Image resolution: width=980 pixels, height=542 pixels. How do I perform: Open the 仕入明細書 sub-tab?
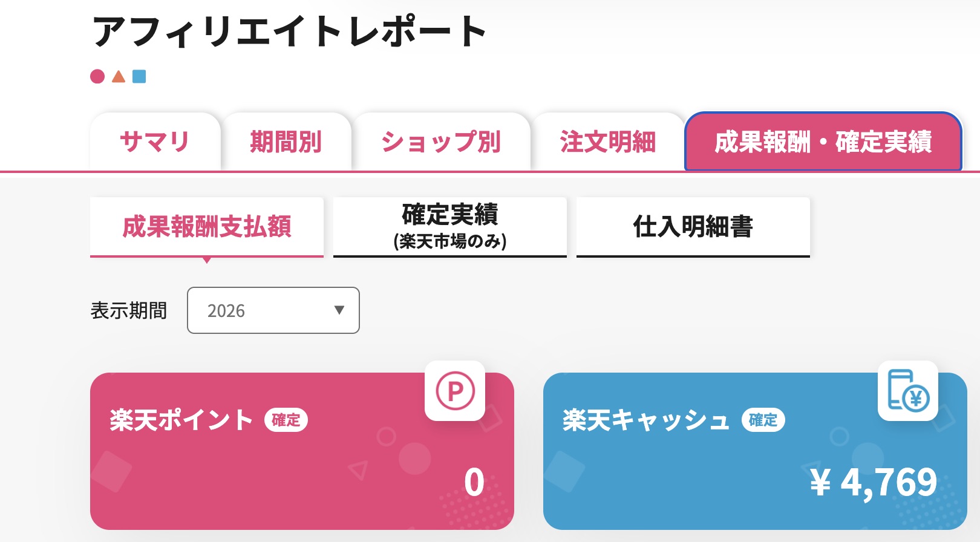click(x=693, y=227)
